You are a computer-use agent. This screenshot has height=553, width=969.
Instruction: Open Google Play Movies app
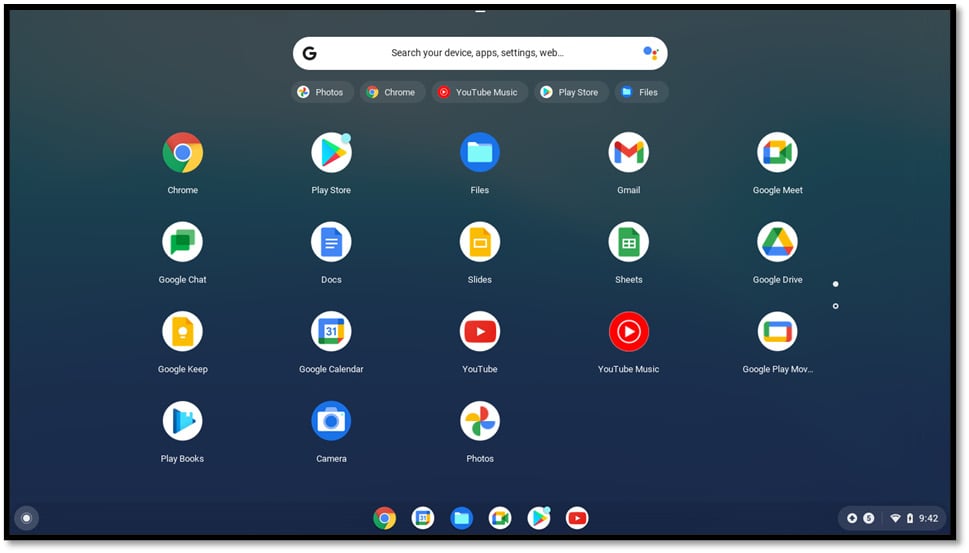tap(777, 332)
